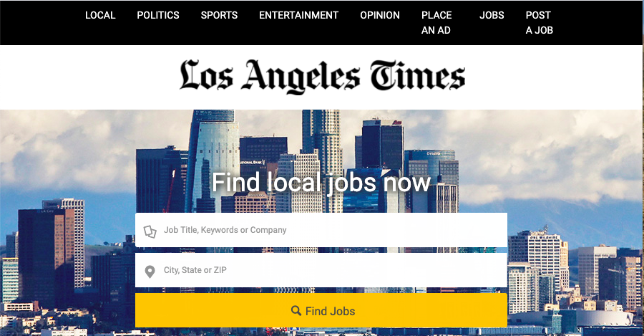The image size is (644, 336).
Task: Click the Los Angeles Times logo
Action: 323,76
